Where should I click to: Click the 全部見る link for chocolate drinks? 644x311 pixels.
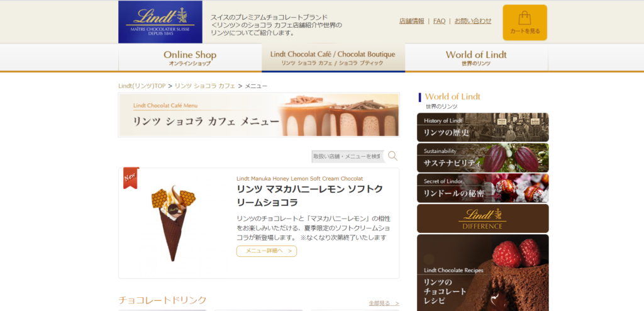coord(384,303)
